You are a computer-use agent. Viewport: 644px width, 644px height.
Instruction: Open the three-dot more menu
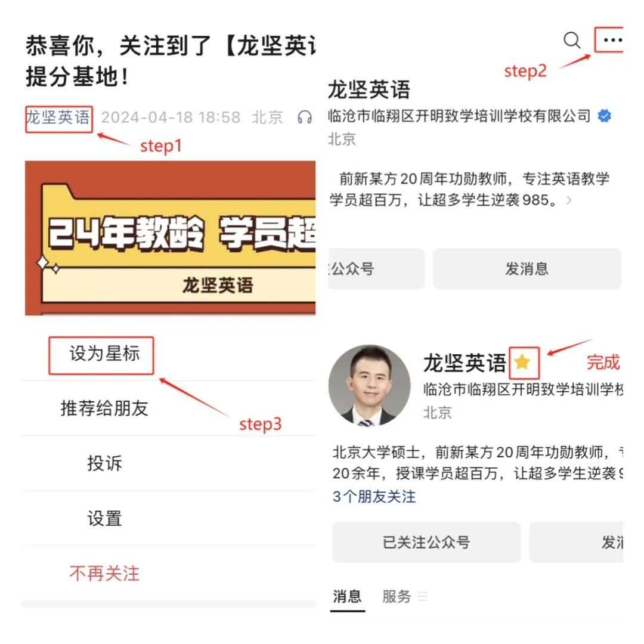612,40
